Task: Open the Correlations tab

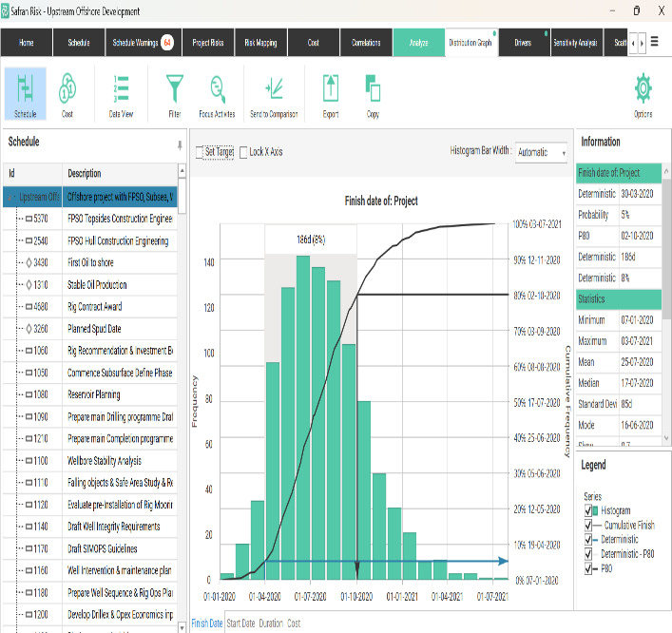Action: pos(366,43)
